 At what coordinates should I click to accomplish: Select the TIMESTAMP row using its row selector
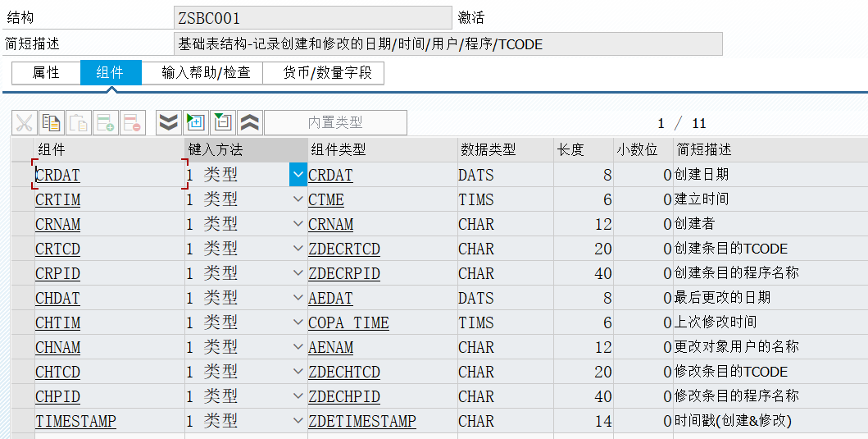pyautogui.click(x=23, y=421)
